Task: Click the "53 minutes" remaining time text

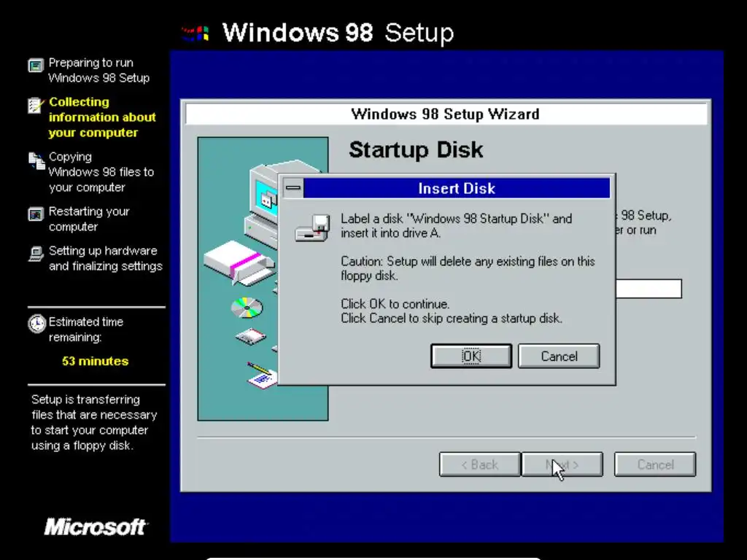Action: (96, 361)
